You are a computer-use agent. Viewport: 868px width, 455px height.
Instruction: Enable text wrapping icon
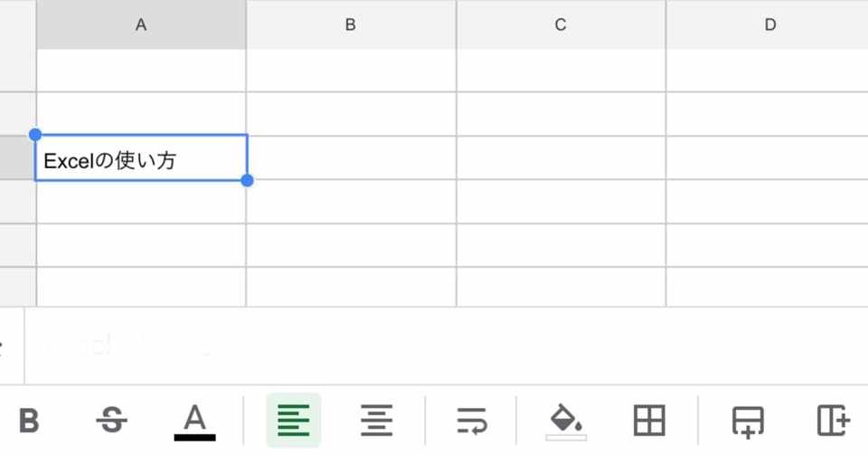point(471,421)
